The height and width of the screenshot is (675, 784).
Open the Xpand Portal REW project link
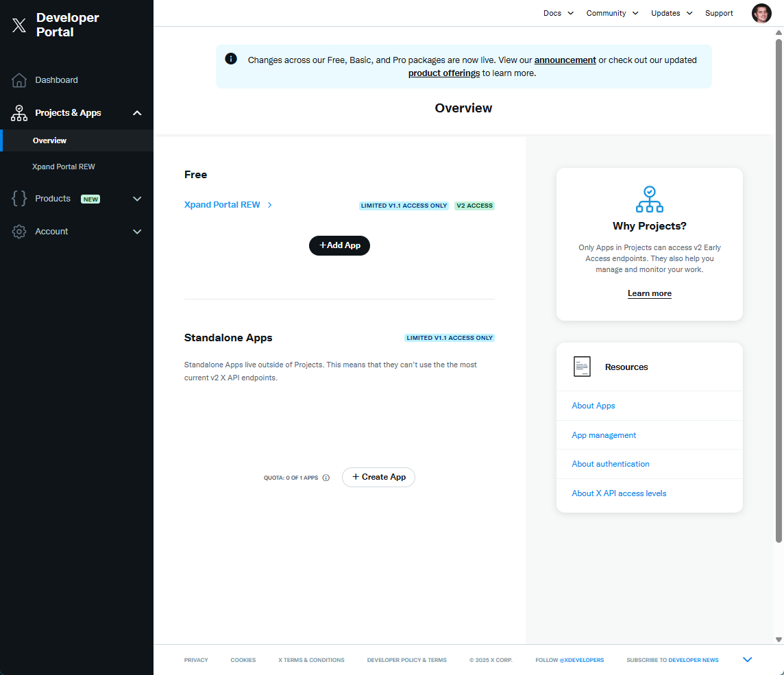[x=222, y=204]
